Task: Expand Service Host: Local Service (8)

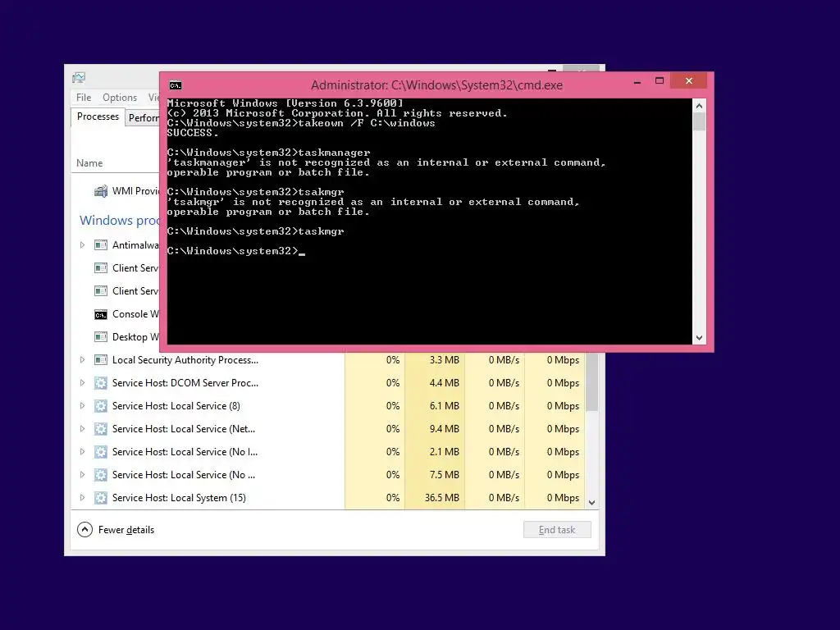Action: point(82,406)
